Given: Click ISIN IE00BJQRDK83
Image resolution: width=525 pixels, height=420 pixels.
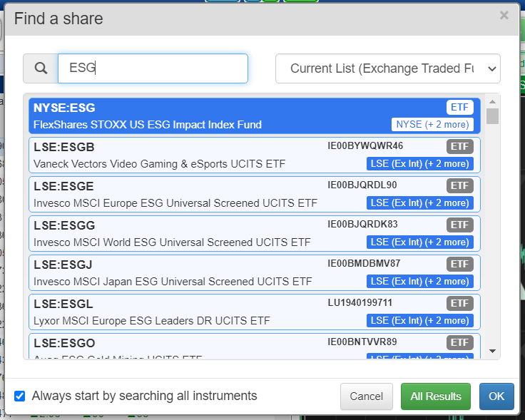Looking at the screenshot, I should click(362, 224).
